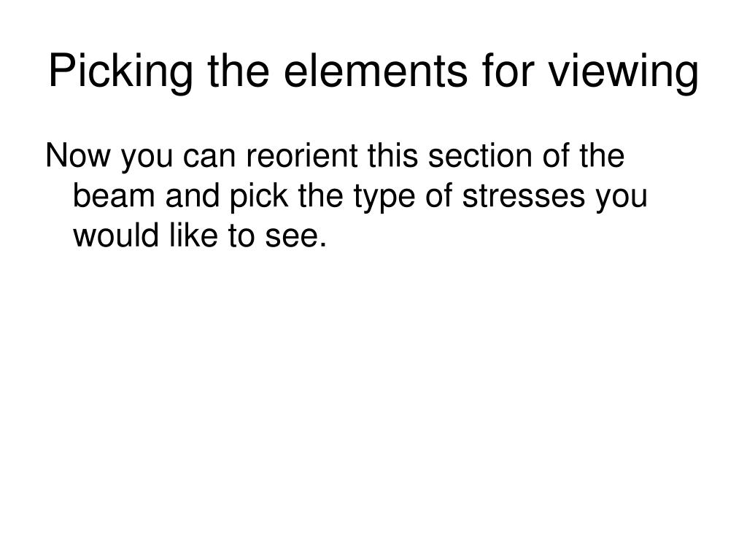Click the word 'stresses' in the paragraph

[524, 197]
